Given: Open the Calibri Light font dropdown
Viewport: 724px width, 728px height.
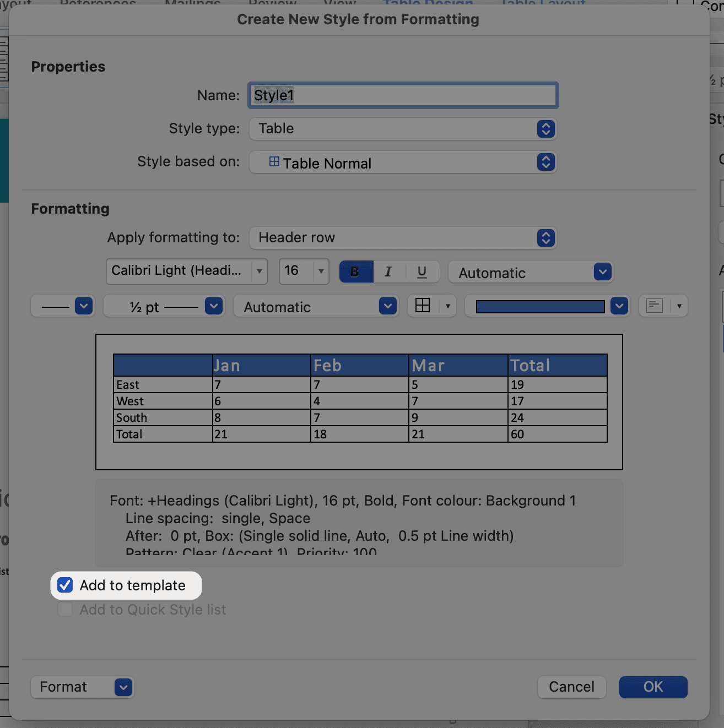Looking at the screenshot, I should click(259, 271).
